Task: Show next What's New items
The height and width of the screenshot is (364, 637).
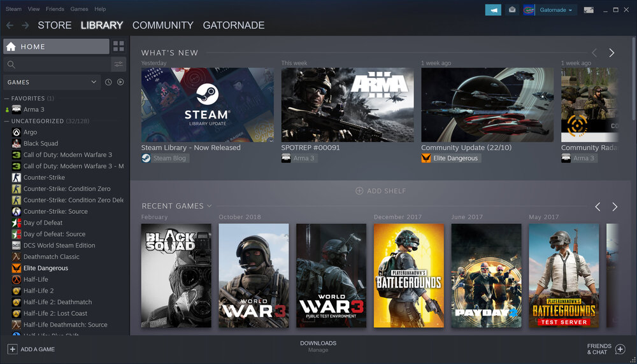Action: click(612, 53)
